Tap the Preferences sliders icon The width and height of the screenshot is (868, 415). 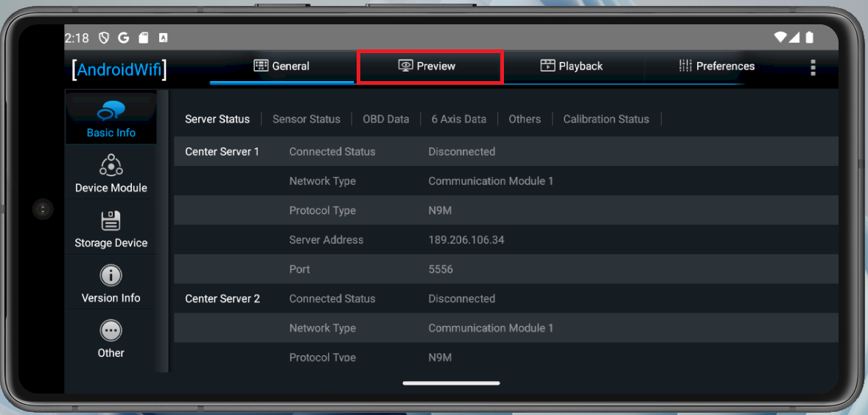coord(685,66)
